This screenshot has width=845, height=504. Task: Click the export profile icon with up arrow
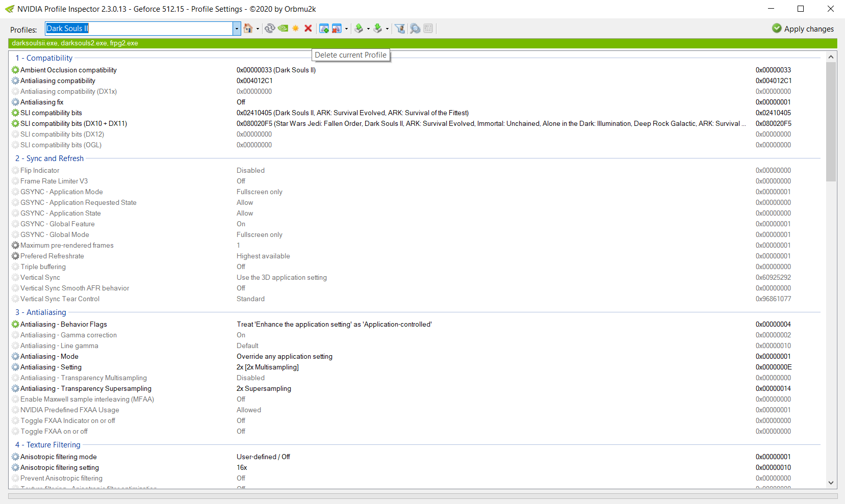click(x=359, y=29)
